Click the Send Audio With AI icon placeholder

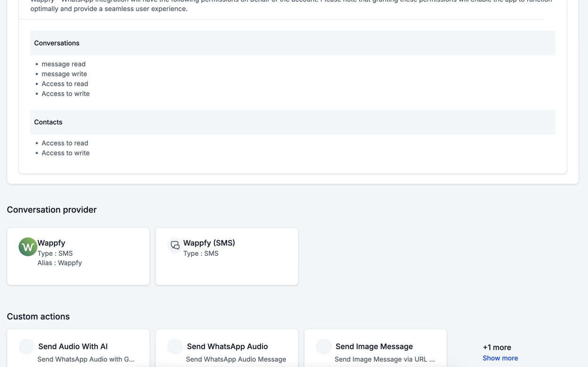pos(26,346)
